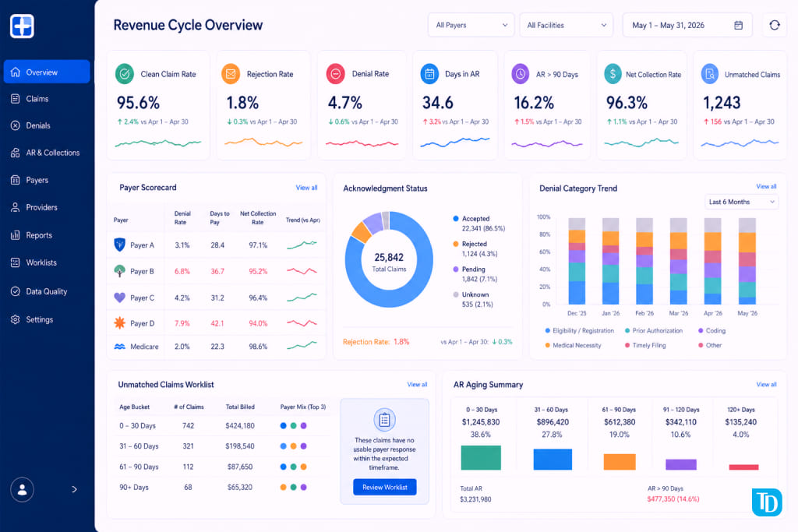Click the Unmatched Claims 1,243 value
The height and width of the screenshot is (532, 798).
(722, 104)
